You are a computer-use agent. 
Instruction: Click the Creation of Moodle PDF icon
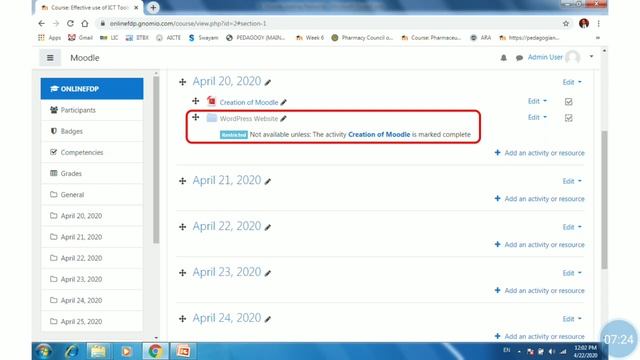tap(211, 101)
